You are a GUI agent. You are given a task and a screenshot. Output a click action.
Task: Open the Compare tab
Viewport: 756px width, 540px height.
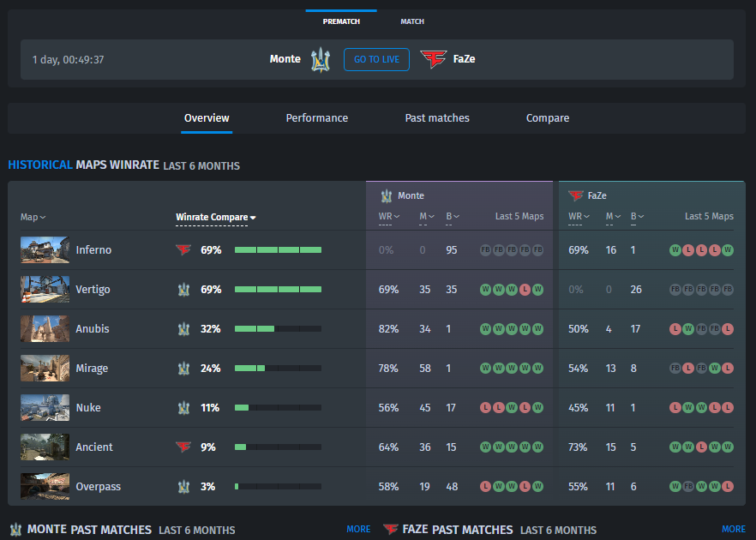pos(548,118)
